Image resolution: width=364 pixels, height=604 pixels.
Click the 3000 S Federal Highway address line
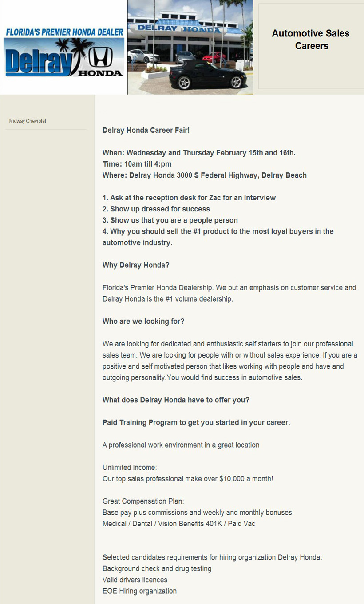point(205,175)
